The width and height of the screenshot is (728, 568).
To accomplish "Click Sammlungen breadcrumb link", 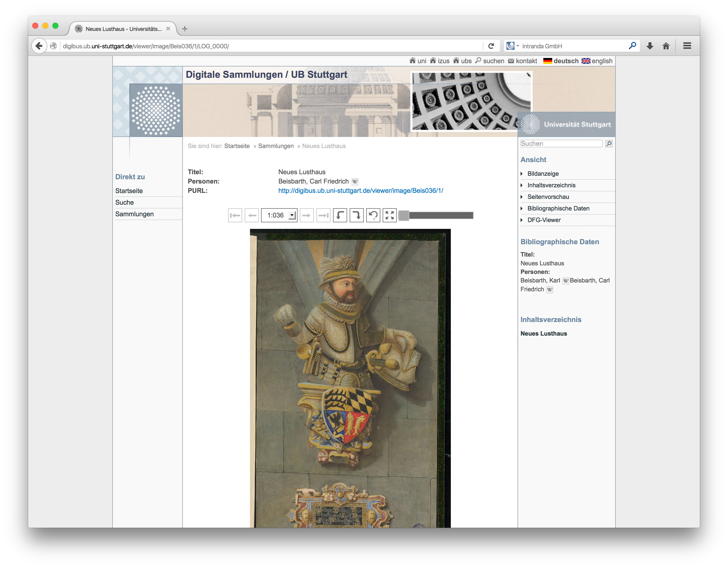I will tap(276, 146).
